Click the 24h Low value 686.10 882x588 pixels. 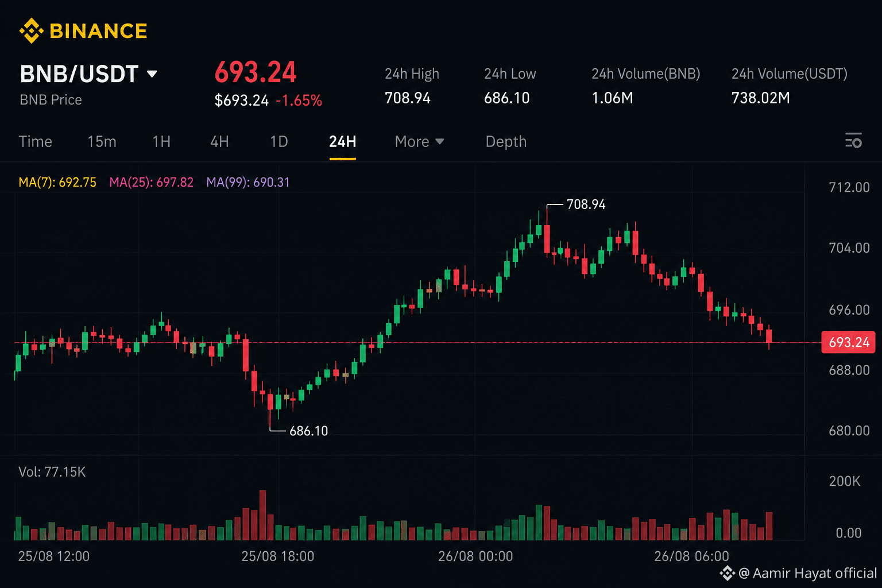click(507, 98)
